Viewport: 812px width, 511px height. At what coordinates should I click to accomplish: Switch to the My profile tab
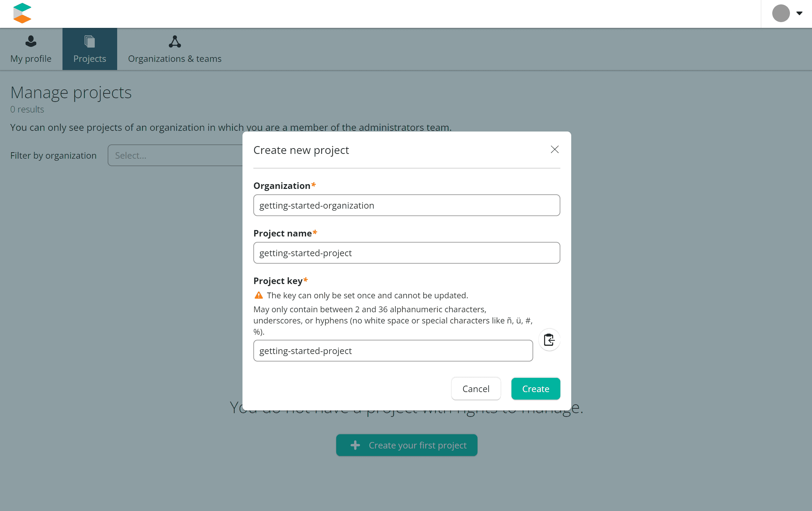(31, 49)
